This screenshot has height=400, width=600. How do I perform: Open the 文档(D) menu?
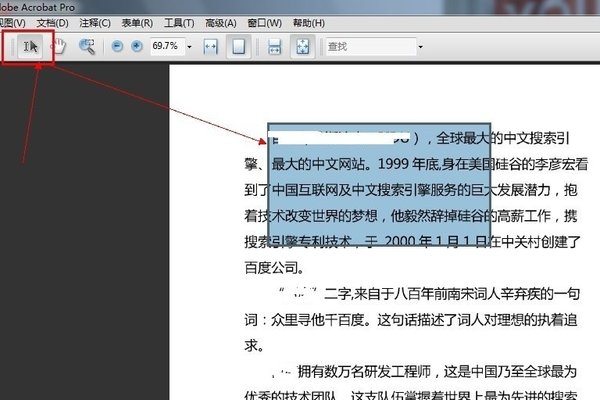pyautogui.click(x=52, y=23)
